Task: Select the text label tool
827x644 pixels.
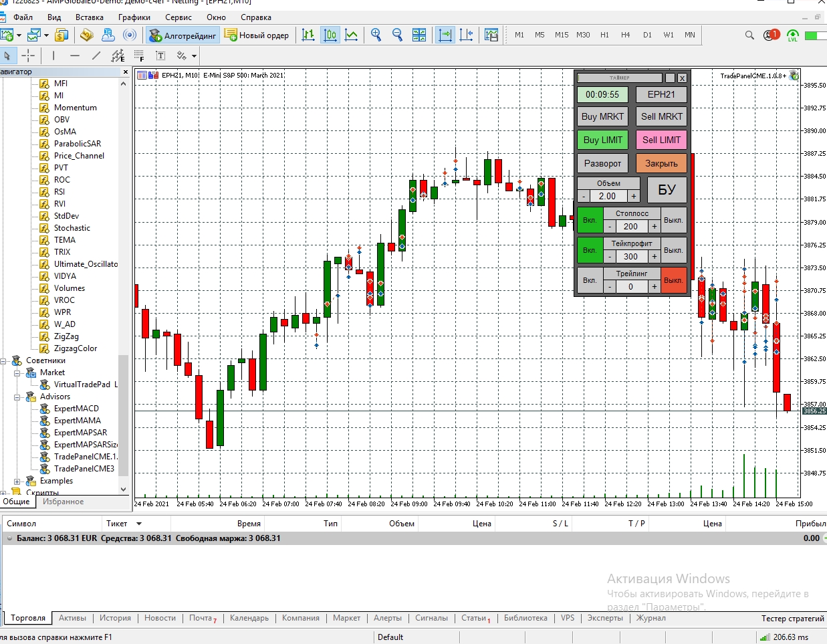Action: point(160,56)
